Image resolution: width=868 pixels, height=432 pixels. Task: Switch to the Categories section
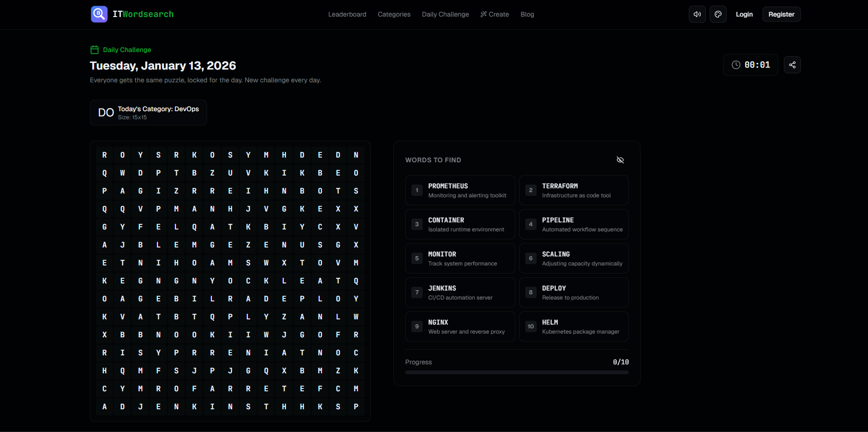tap(394, 14)
